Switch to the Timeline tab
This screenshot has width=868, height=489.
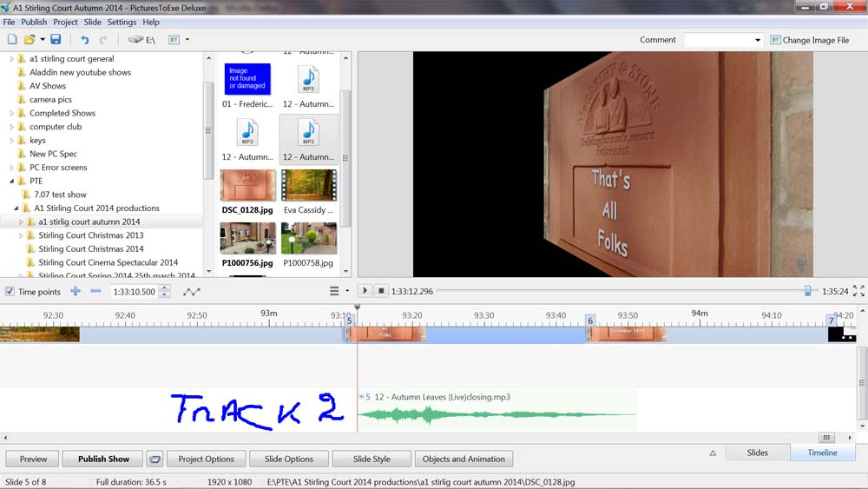click(x=822, y=453)
